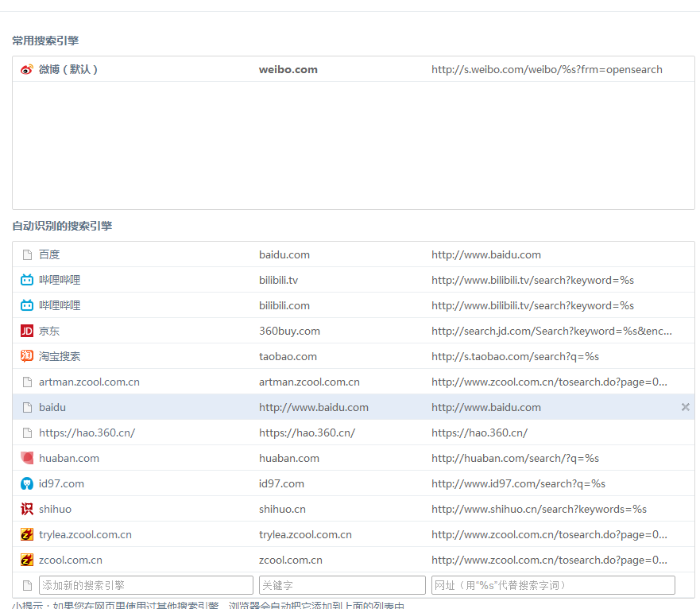Image resolution: width=700 pixels, height=609 pixels.
Task: Remove the baidu search engine with the X
Action: pyautogui.click(x=685, y=407)
